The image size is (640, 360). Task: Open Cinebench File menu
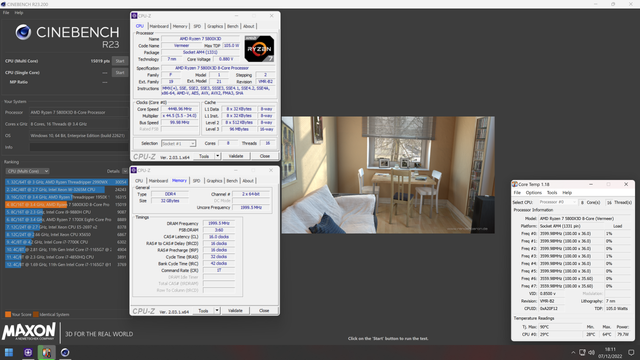[x=6, y=13]
